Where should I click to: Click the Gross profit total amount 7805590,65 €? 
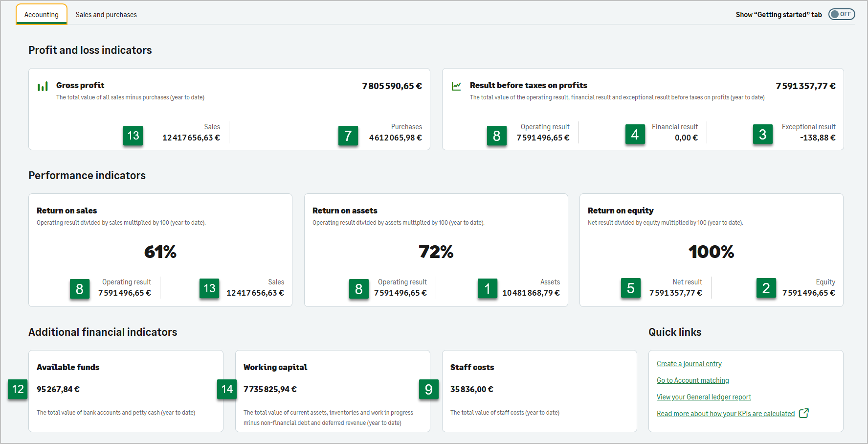coord(392,86)
